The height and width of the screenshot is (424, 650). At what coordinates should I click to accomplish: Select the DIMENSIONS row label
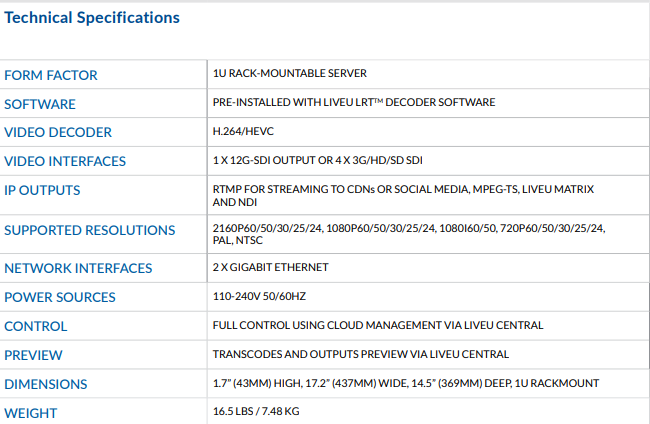46,384
